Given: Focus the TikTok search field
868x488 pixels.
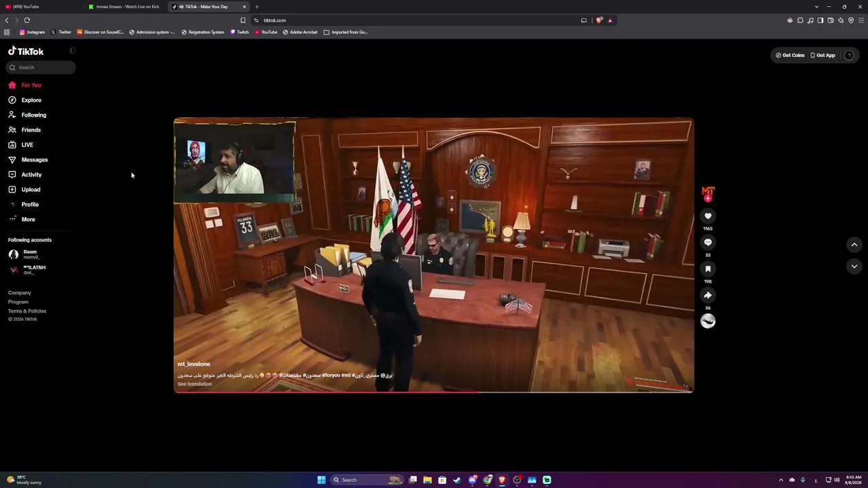Looking at the screenshot, I should tap(41, 67).
